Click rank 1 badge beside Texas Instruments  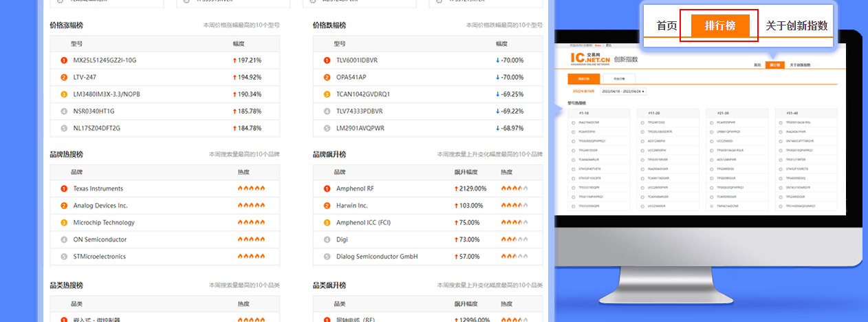tap(64, 189)
